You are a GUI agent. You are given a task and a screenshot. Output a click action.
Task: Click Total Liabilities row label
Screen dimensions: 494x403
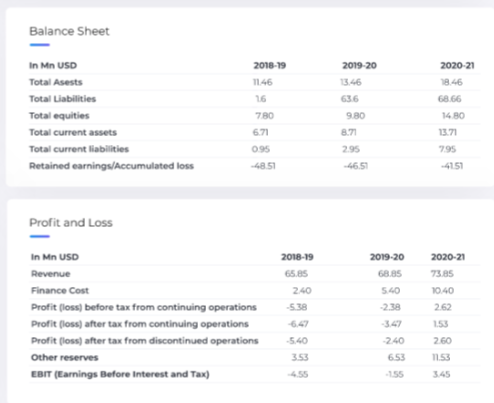pos(63,99)
